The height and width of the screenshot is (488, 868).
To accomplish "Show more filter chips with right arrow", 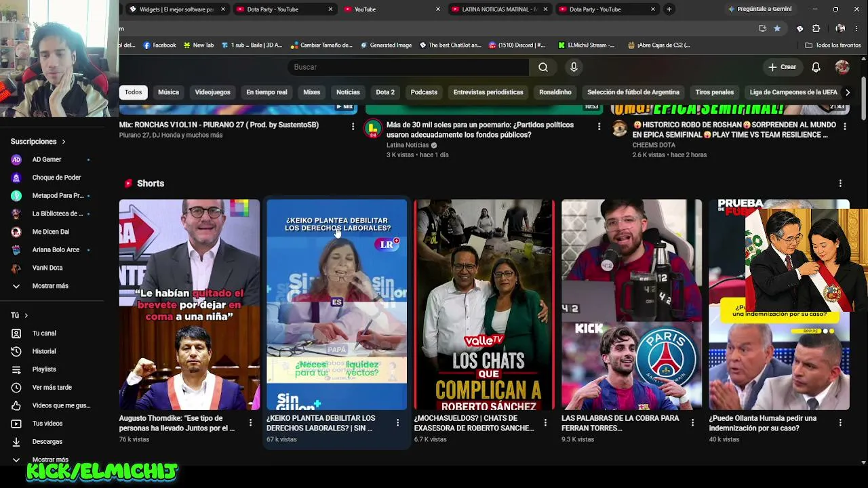I will tap(847, 92).
